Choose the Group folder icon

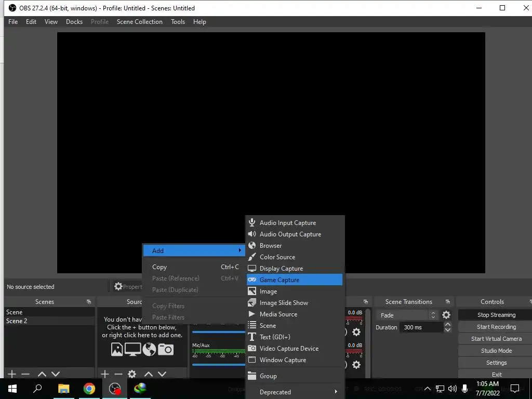click(252, 376)
